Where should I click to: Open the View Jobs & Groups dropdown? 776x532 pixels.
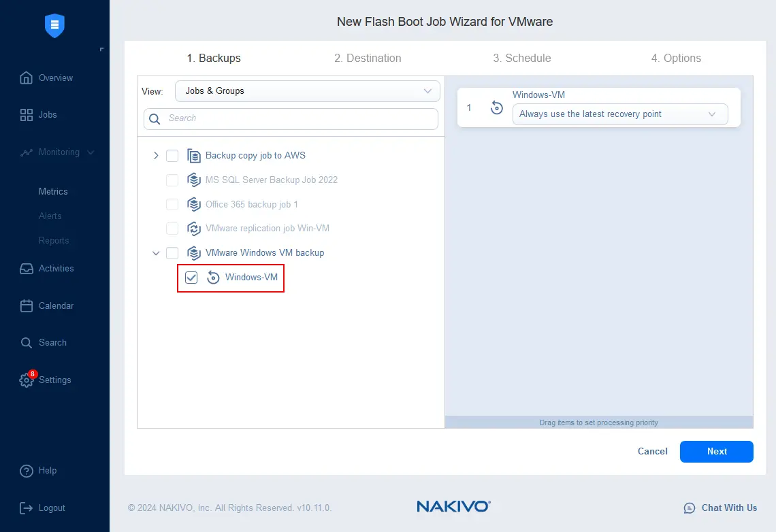click(x=307, y=91)
